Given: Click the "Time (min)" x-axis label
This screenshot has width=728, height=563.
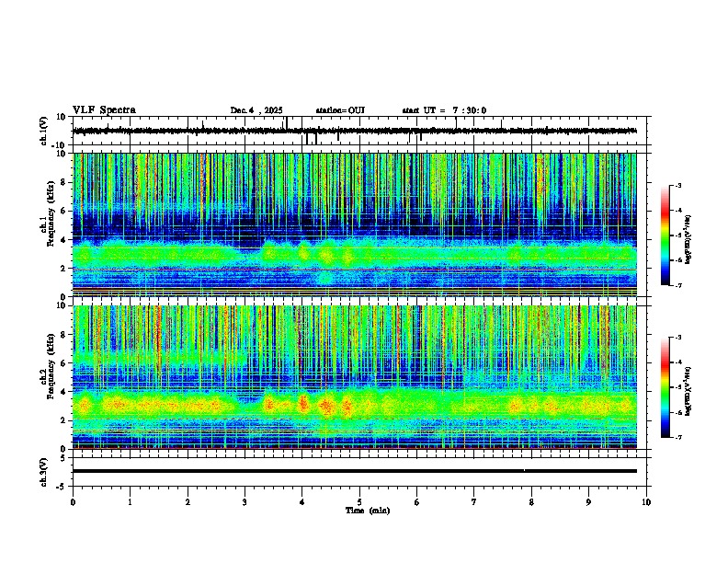Looking at the screenshot, I should (x=368, y=511).
